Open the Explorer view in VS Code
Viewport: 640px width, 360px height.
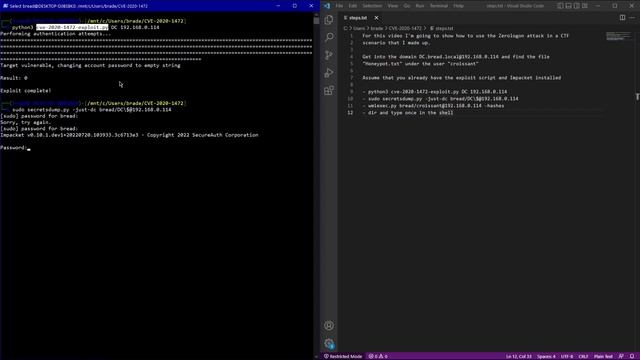pyautogui.click(x=329, y=20)
